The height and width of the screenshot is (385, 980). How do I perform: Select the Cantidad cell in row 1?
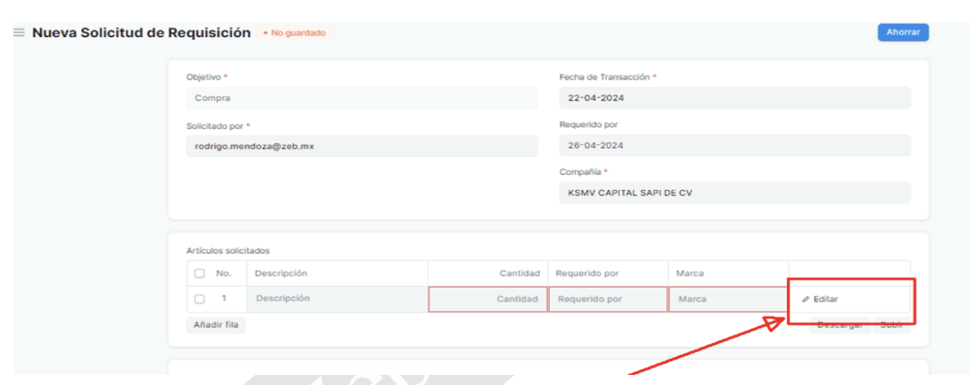coord(487,299)
